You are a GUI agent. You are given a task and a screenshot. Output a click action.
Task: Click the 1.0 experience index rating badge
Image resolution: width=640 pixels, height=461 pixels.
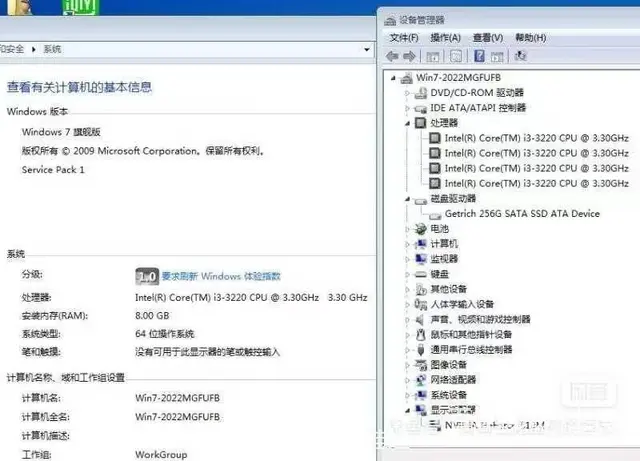tap(147, 277)
